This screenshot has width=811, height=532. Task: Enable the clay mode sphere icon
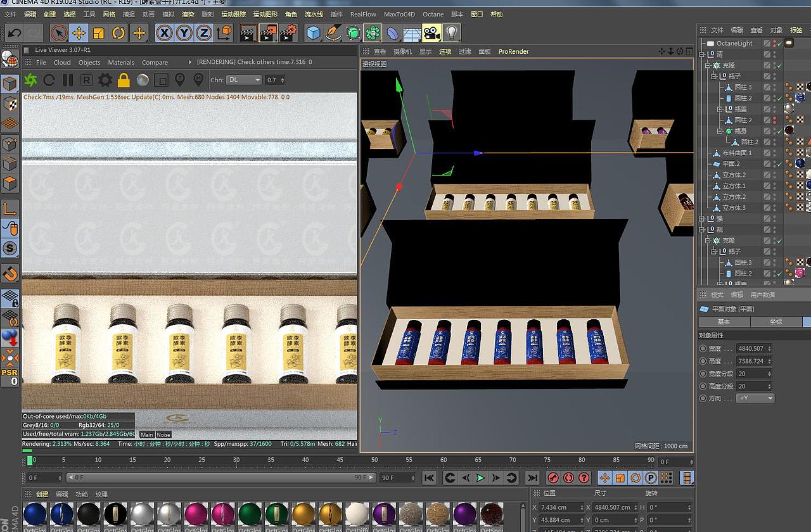click(143, 80)
